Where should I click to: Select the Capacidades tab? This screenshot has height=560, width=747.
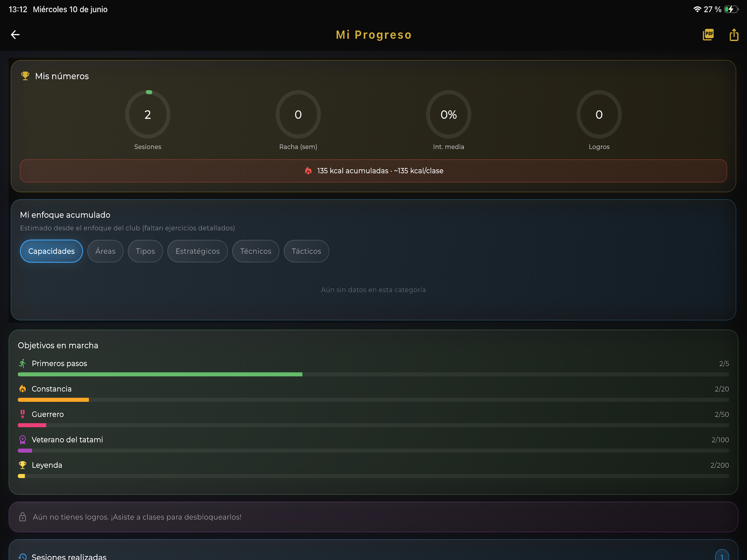(51, 251)
